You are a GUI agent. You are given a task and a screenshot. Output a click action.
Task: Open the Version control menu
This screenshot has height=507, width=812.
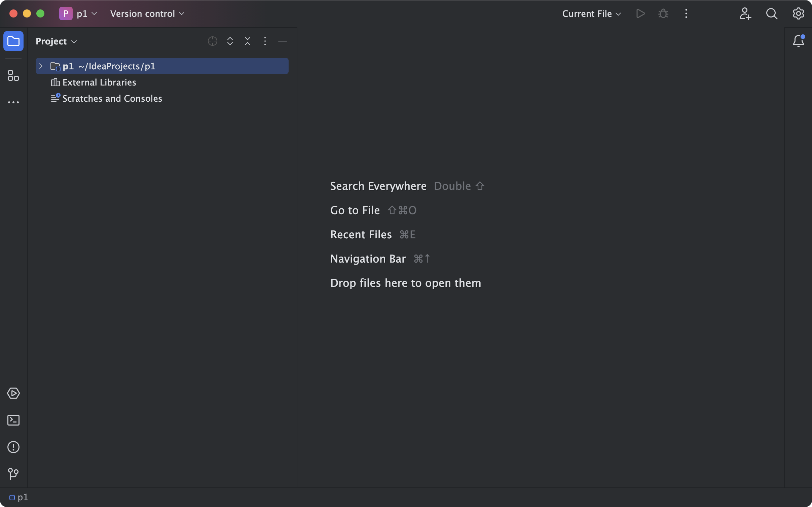pyautogui.click(x=147, y=14)
